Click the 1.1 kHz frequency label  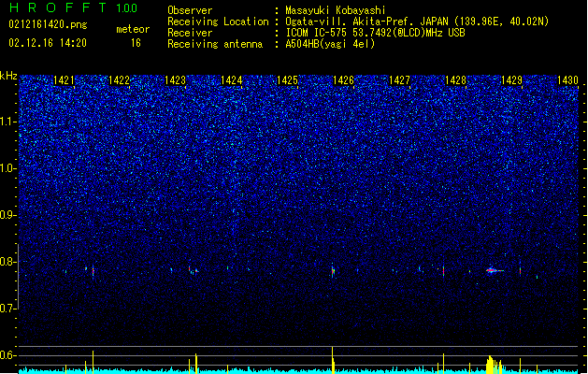(8, 122)
